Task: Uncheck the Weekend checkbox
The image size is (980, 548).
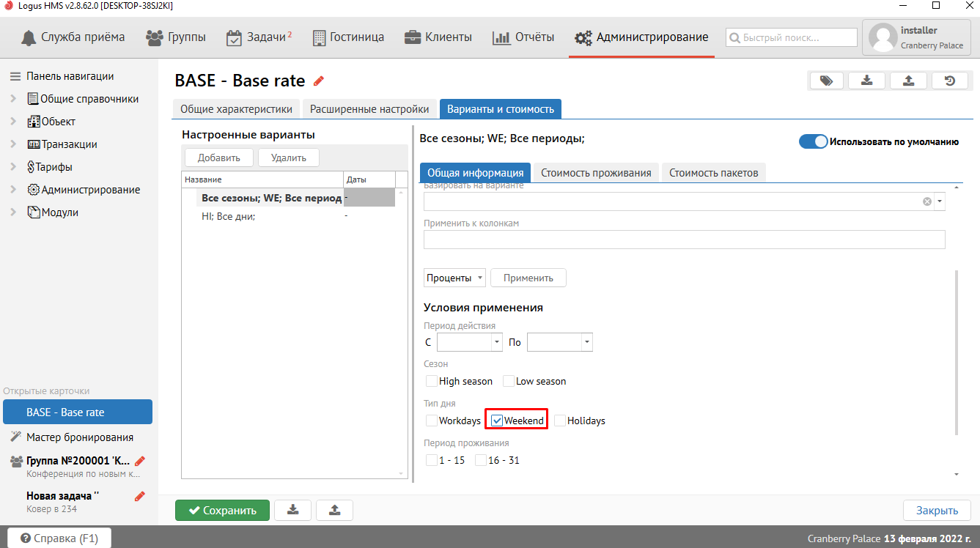Action: coord(497,421)
